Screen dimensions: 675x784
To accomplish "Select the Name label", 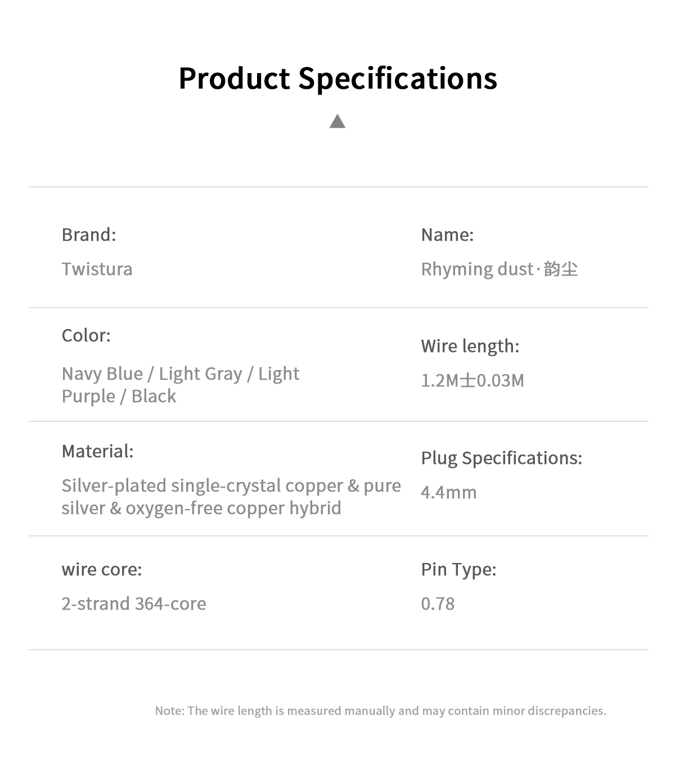I will point(447,235).
